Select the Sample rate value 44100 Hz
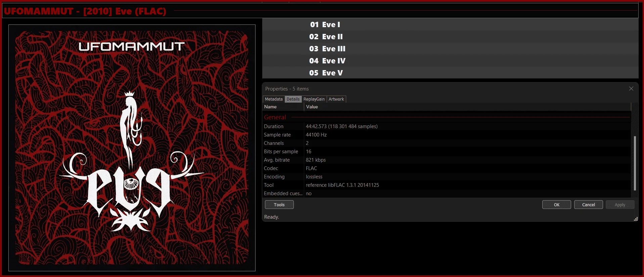Image resolution: width=644 pixels, height=277 pixels. tap(316, 135)
